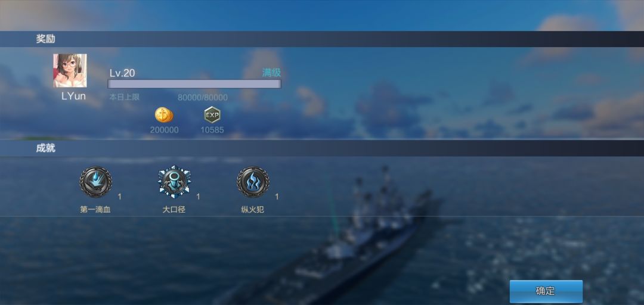Screen dimensions: 644x305
Task: View the 第一滴血 achievement medal
Action: pyautogui.click(x=95, y=182)
